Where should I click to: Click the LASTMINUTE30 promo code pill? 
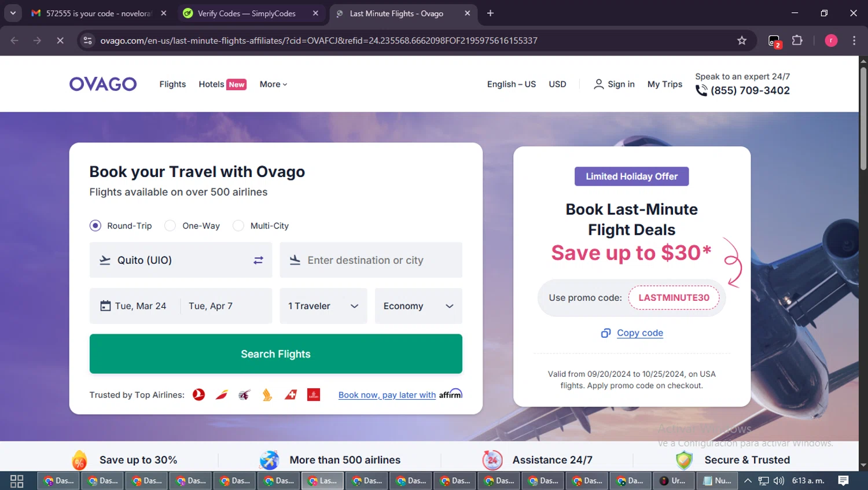tap(674, 297)
